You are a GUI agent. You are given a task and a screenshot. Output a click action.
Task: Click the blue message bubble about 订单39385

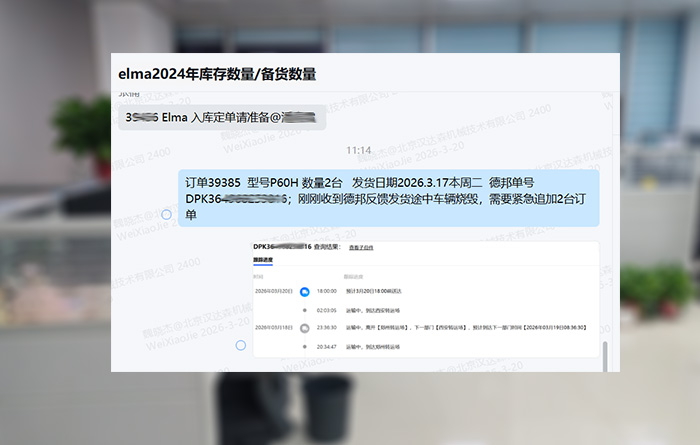[389, 198]
